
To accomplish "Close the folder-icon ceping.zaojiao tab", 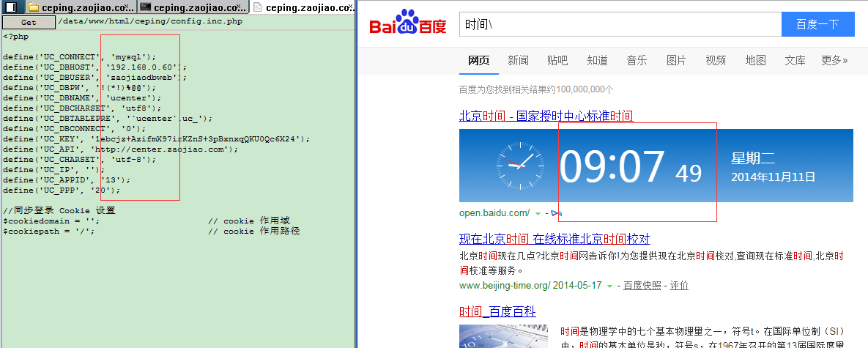I will coord(127,7).
